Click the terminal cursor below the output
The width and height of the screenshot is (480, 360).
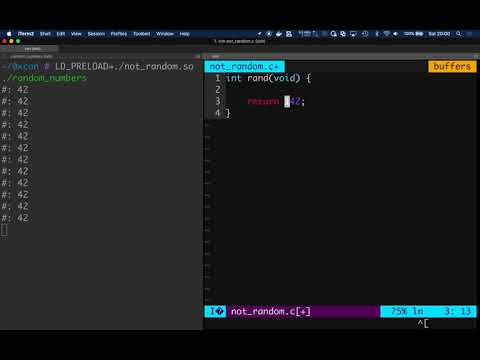click(x=4, y=230)
